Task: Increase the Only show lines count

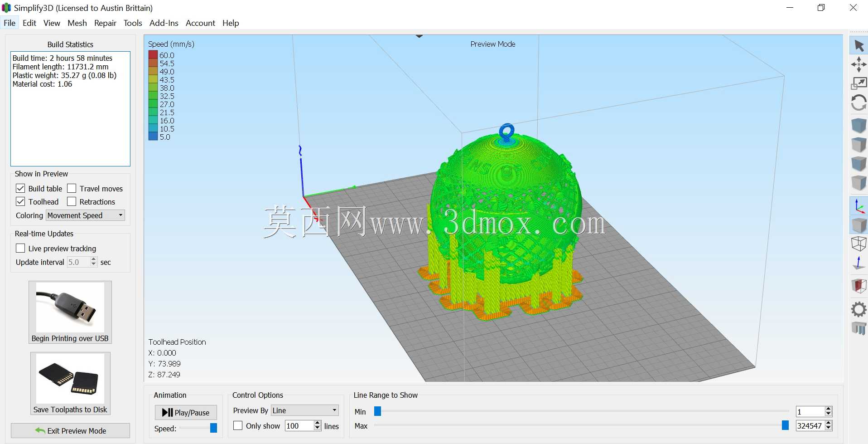Action: point(317,423)
